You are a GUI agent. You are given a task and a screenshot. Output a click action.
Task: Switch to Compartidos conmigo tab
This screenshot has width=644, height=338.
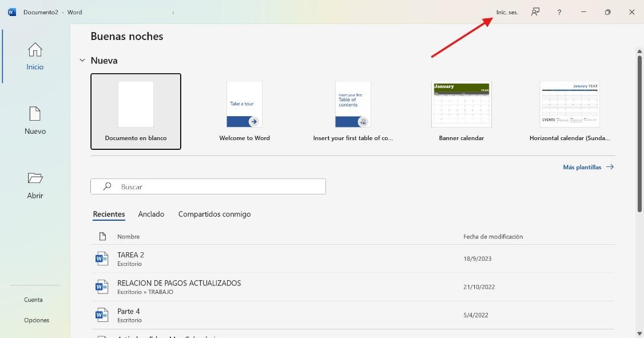pos(214,214)
